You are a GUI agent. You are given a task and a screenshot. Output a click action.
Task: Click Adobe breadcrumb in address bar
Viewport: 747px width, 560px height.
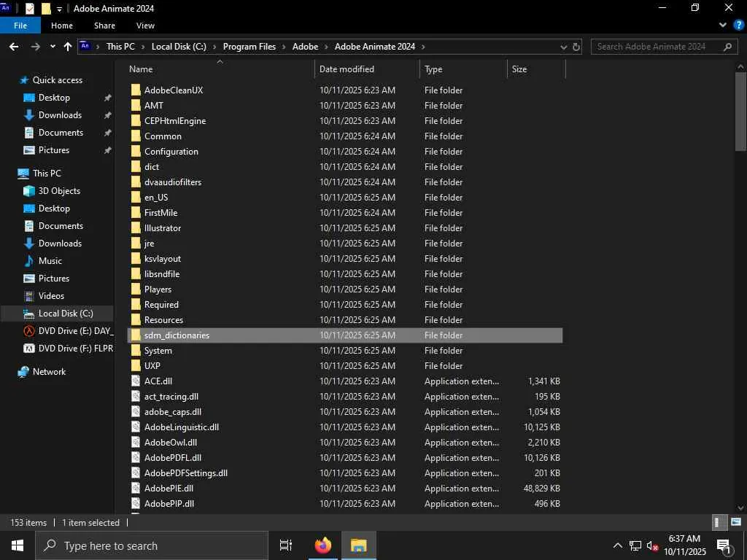305,47
